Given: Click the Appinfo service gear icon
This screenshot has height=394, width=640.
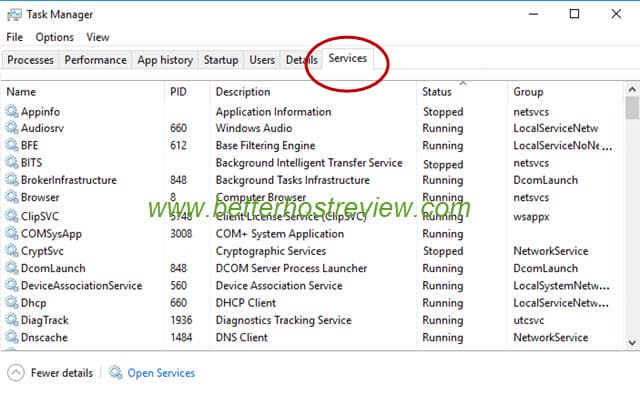Looking at the screenshot, I should pos(11,111).
